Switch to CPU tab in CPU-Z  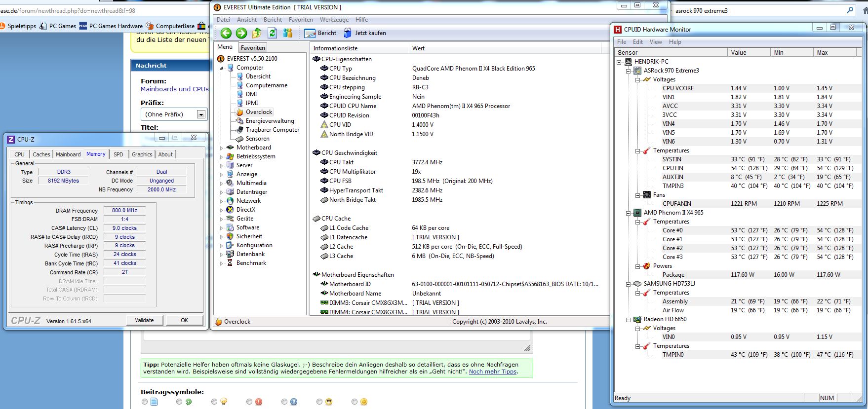click(x=19, y=154)
